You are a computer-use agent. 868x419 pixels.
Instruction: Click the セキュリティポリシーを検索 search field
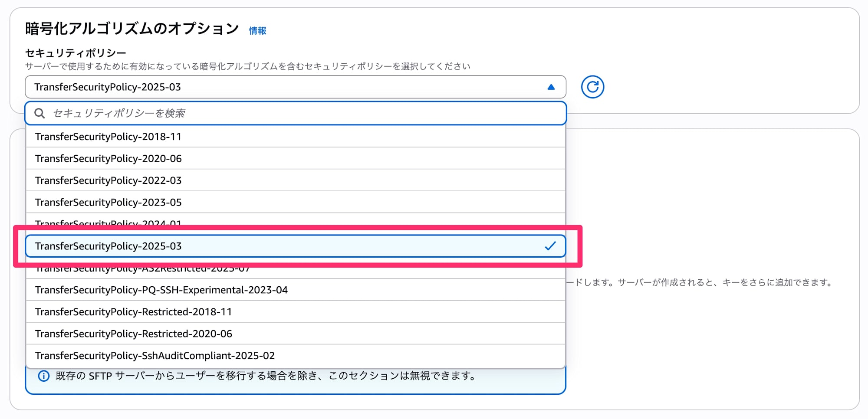[x=296, y=113]
